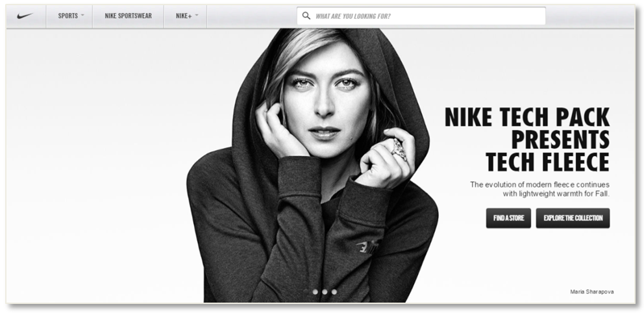Image resolution: width=644 pixels, height=313 pixels.
Task: Focus the 'What are you looking for?' search field
Action: [x=421, y=16]
